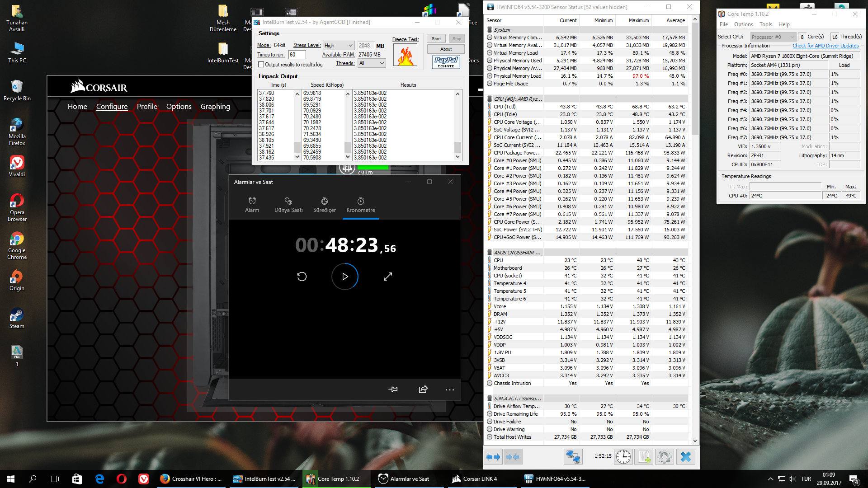The width and height of the screenshot is (868, 488).
Task: Click Start button in IntelBurnTest
Action: click(x=436, y=39)
